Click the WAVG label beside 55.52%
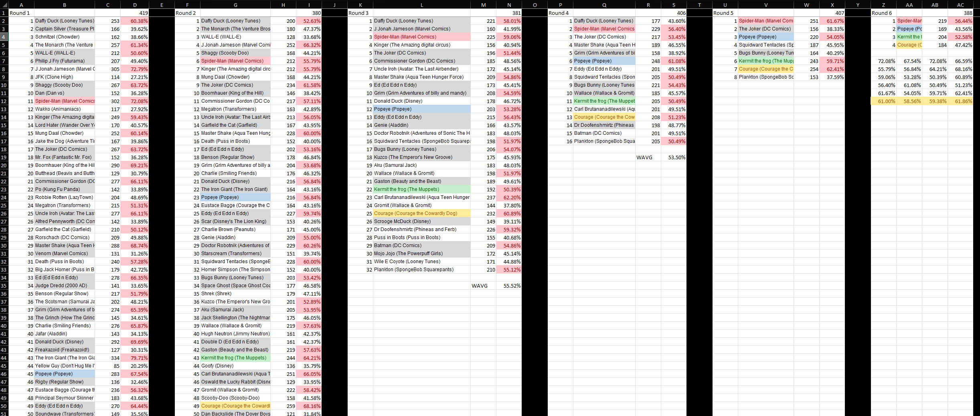The width and height of the screenshot is (980, 416). (x=484, y=286)
